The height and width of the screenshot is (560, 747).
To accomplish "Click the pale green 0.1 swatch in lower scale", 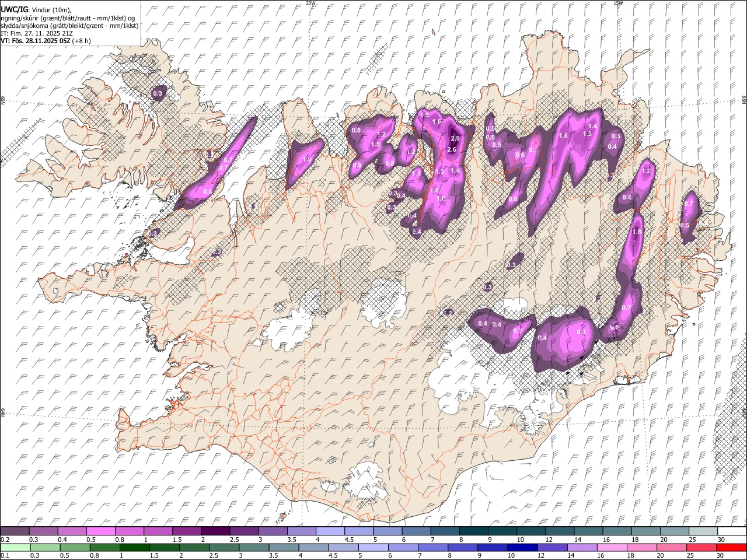I will coord(15,547).
